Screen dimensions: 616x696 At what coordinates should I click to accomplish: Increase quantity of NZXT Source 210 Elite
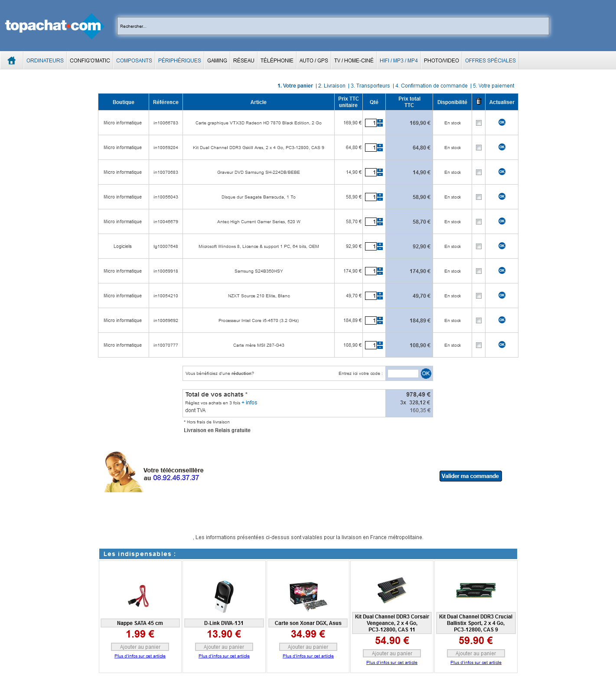380,294
